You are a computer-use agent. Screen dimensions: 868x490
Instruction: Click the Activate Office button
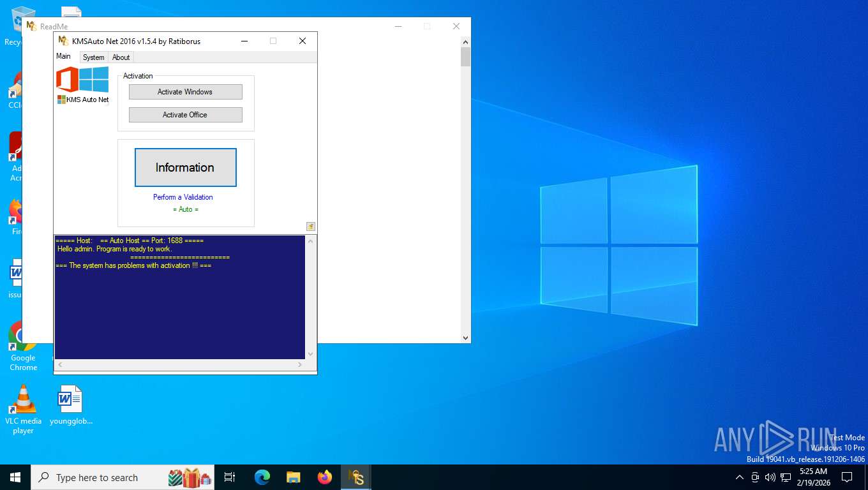(x=185, y=115)
